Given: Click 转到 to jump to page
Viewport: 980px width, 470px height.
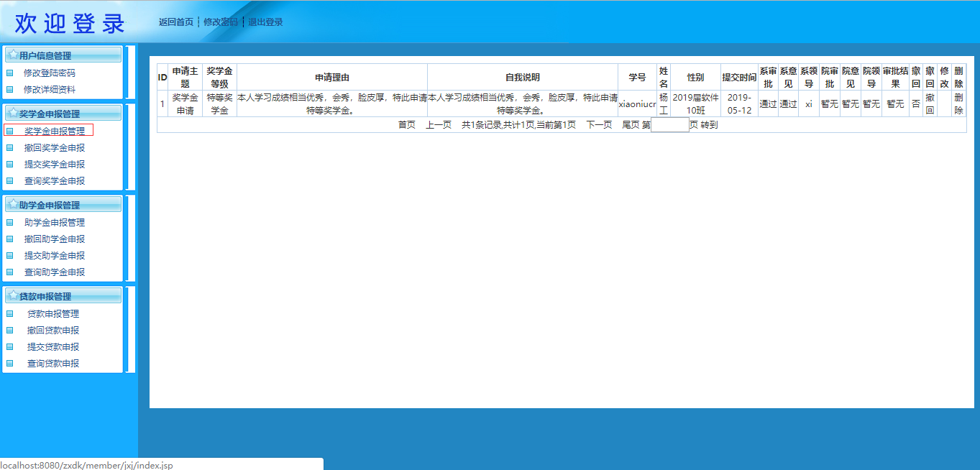Looking at the screenshot, I should point(709,125).
